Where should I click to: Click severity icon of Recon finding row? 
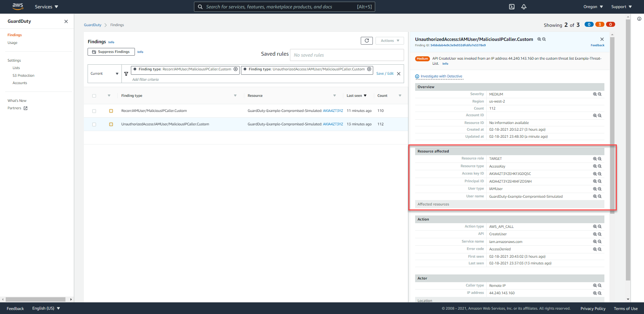(x=111, y=111)
